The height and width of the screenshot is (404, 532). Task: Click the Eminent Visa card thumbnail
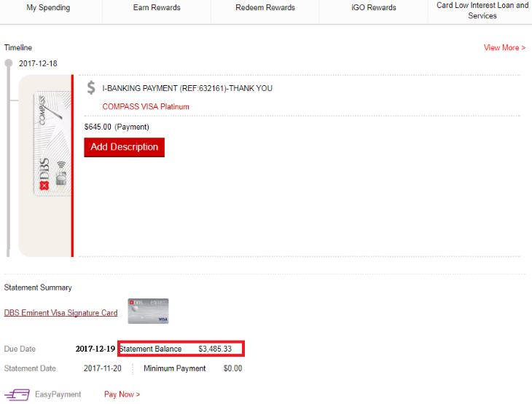(148, 311)
